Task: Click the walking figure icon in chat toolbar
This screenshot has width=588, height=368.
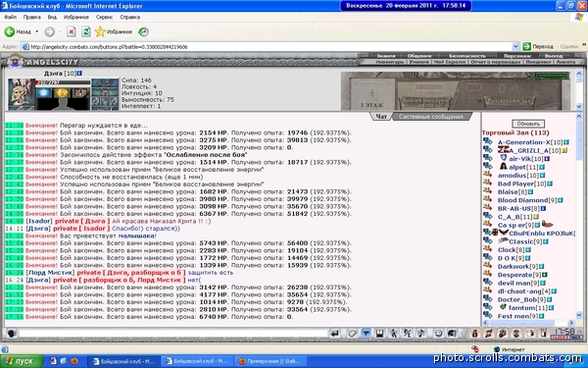Action: click(x=393, y=333)
